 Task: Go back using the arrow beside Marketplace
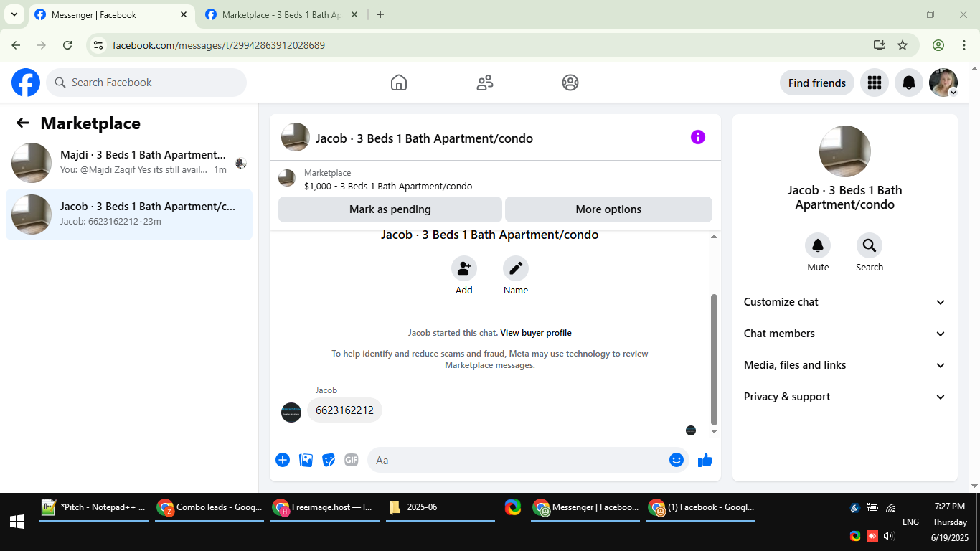pos(23,123)
